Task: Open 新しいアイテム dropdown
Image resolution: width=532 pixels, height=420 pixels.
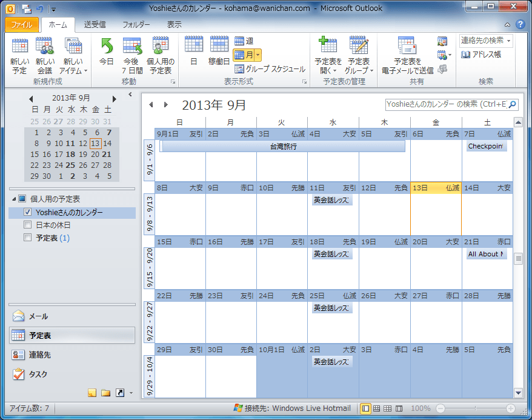Action: [x=73, y=56]
